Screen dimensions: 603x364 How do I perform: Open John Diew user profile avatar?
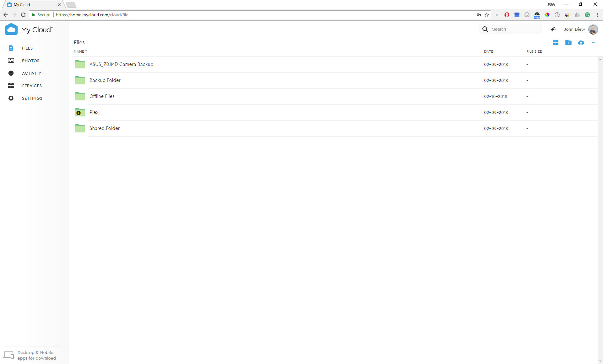(593, 29)
